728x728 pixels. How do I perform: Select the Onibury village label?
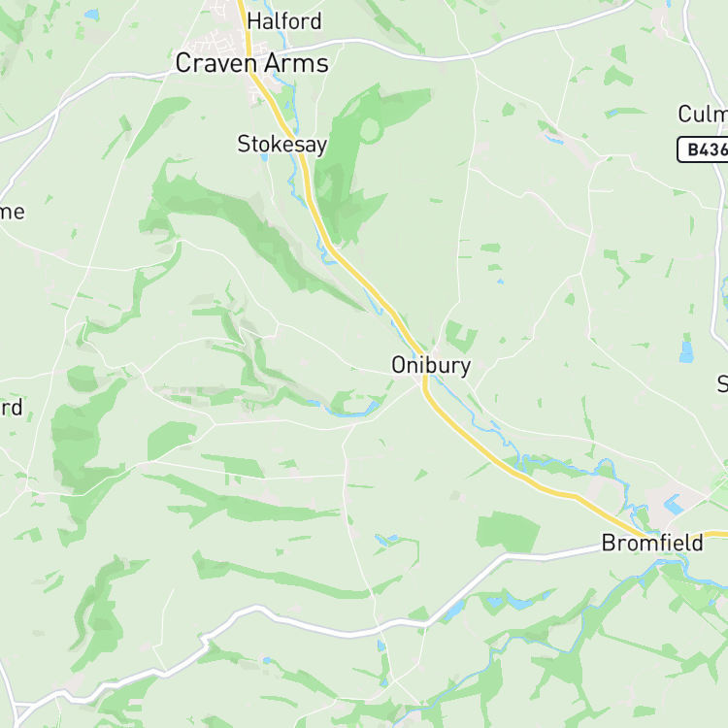pos(431,365)
